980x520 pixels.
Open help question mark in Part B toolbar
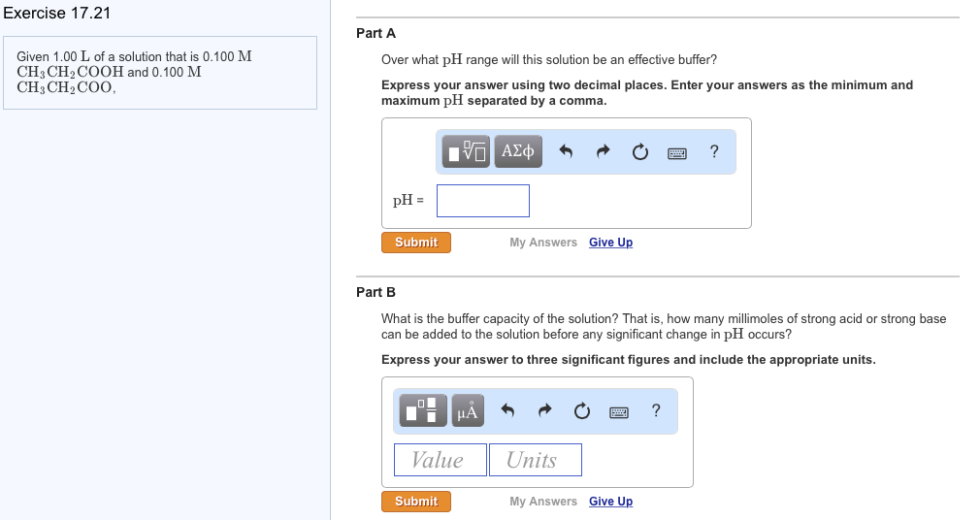point(656,410)
